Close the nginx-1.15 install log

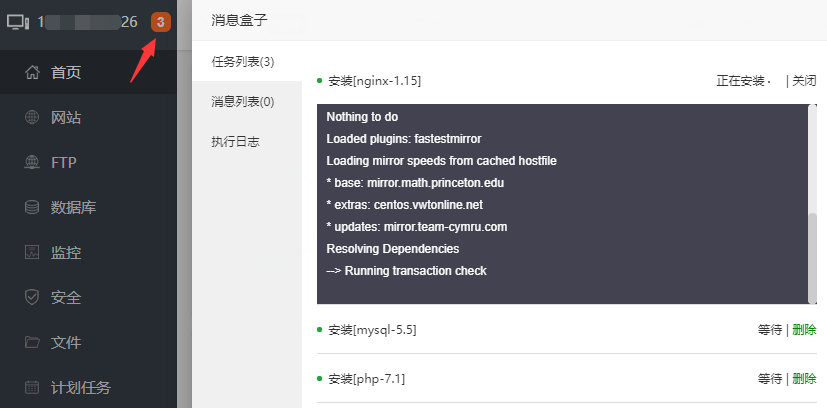[x=804, y=81]
